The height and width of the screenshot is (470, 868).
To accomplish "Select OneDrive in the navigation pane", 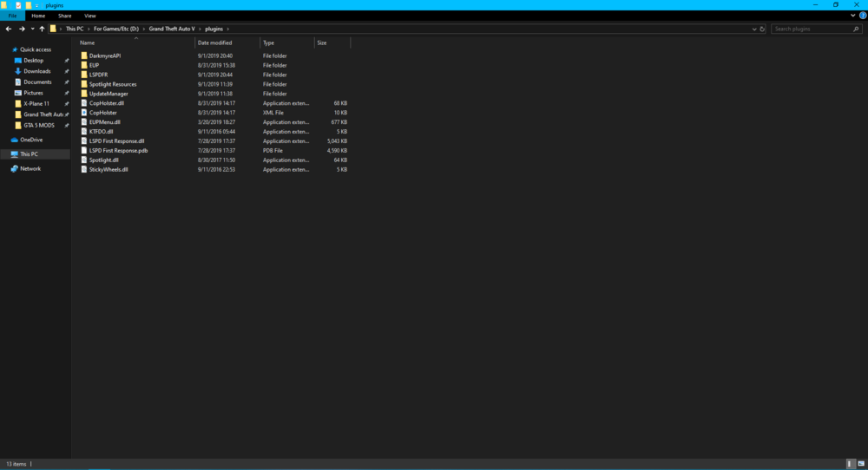I will coord(31,140).
